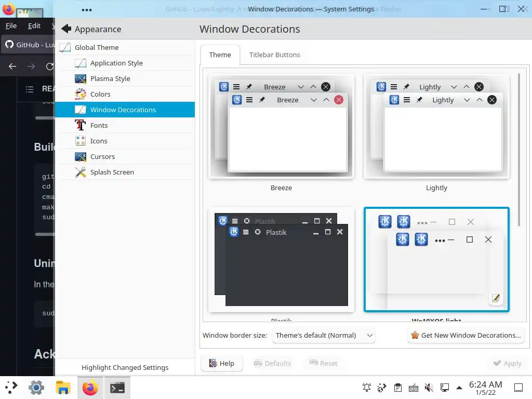Screen dimensions: 532x399
Task: Click Firefox forward navigation arrow
Action: (x=31, y=66)
